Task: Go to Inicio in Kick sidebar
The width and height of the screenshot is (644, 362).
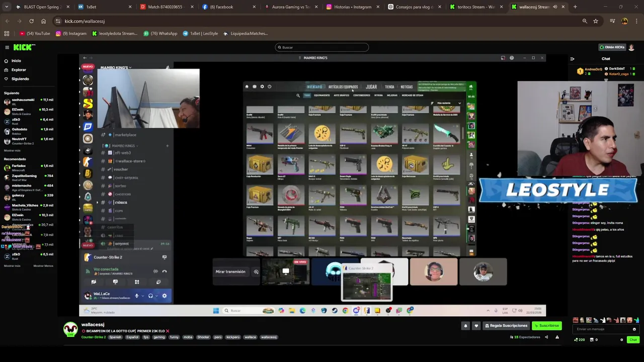Action: point(16,61)
